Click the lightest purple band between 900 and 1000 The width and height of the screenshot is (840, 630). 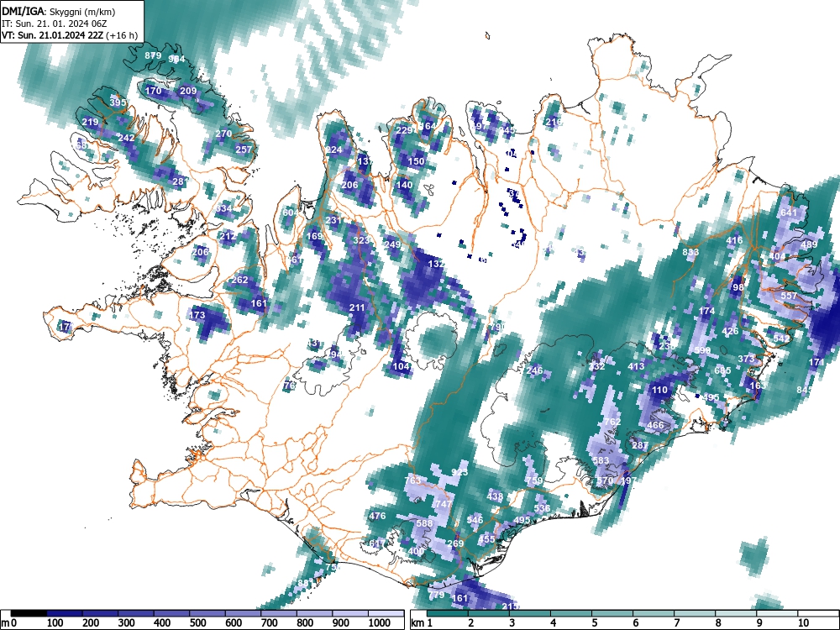coord(350,613)
